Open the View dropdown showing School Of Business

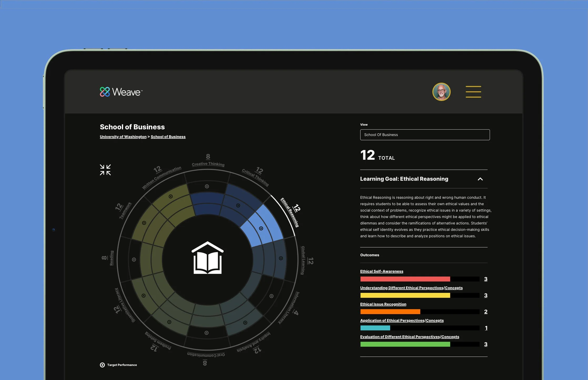pyautogui.click(x=425, y=135)
